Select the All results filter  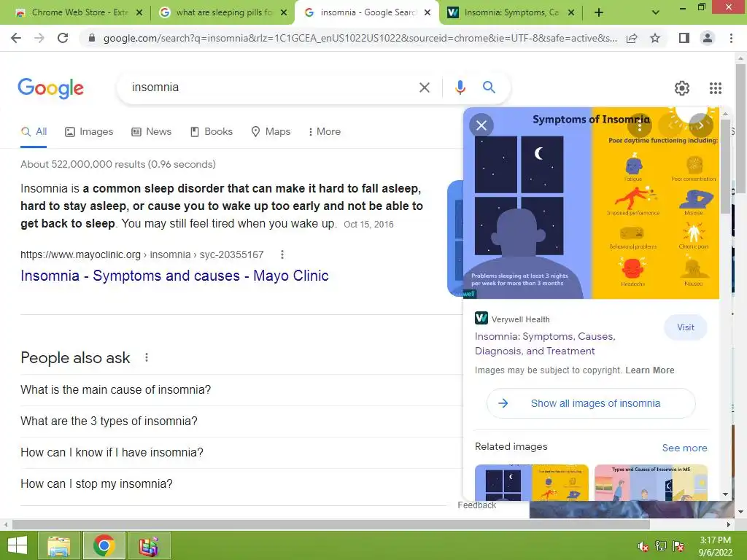point(34,132)
